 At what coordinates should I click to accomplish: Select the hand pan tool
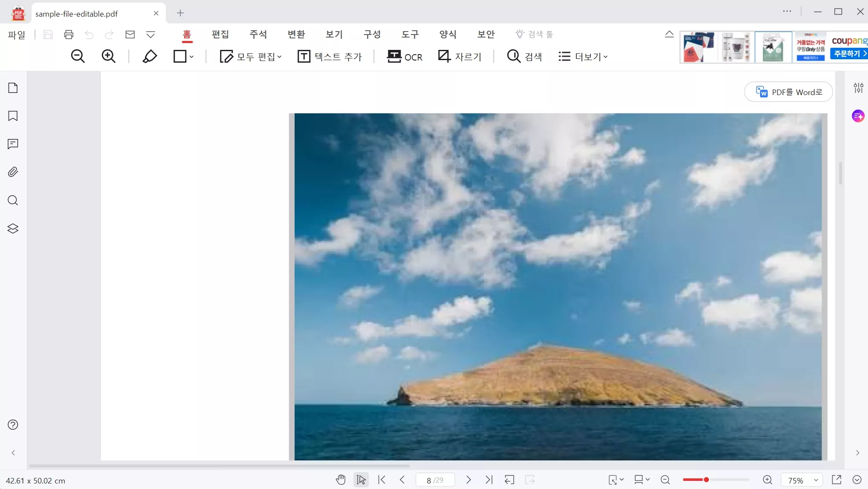[341, 479]
